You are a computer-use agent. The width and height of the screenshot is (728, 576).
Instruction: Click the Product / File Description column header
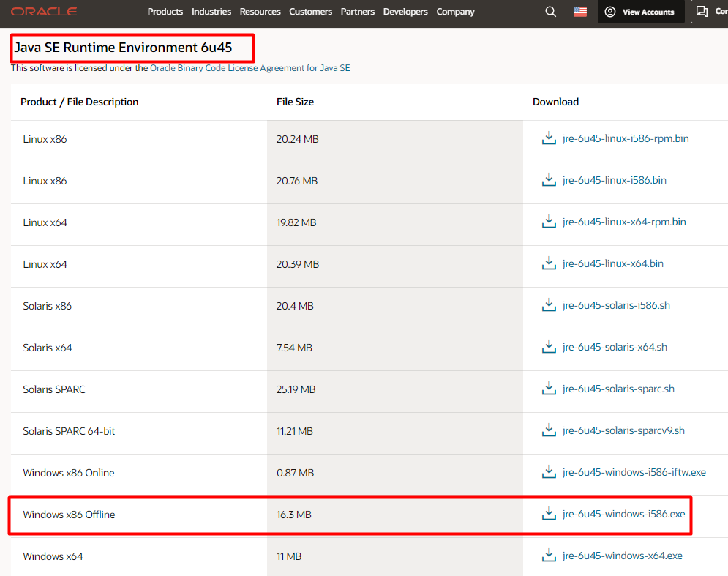(x=80, y=102)
